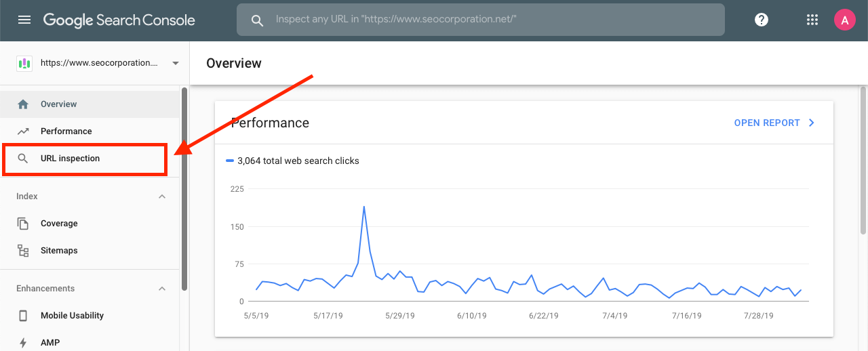
Task: Open the Sitemaps page
Action: click(x=90, y=251)
